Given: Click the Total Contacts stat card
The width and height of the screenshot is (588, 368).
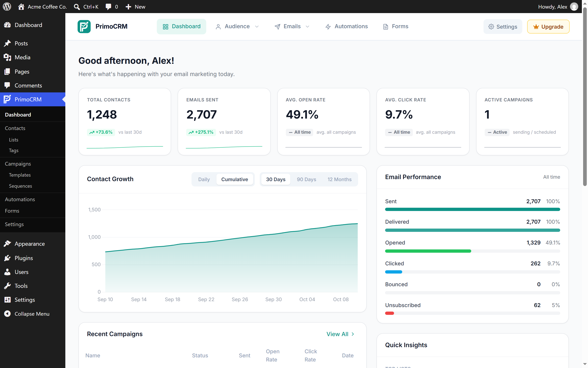Looking at the screenshot, I should click(x=125, y=121).
